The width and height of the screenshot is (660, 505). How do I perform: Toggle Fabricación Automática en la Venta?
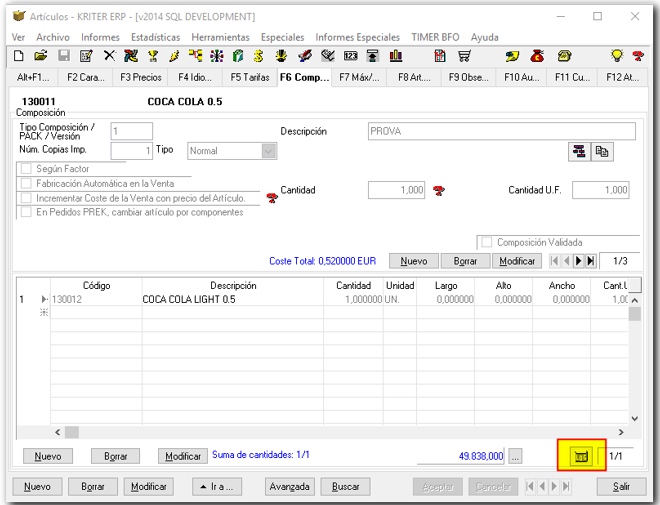tap(26, 183)
